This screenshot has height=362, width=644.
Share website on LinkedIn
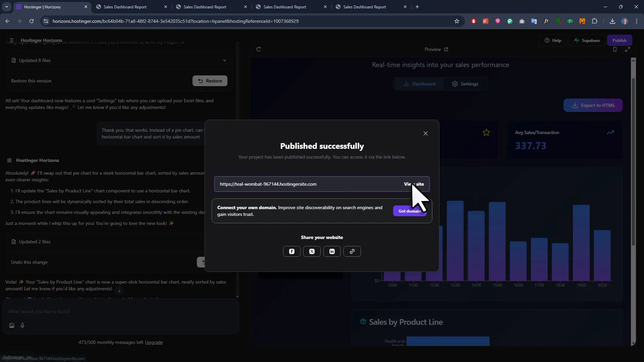click(332, 251)
